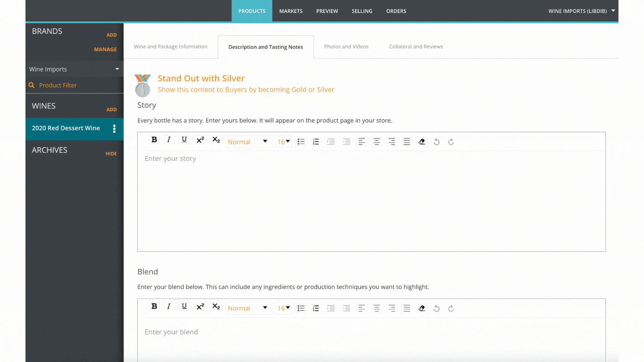This screenshot has width=644, height=362.
Task: Redo changes in the Blend editor
Action: 451,308
